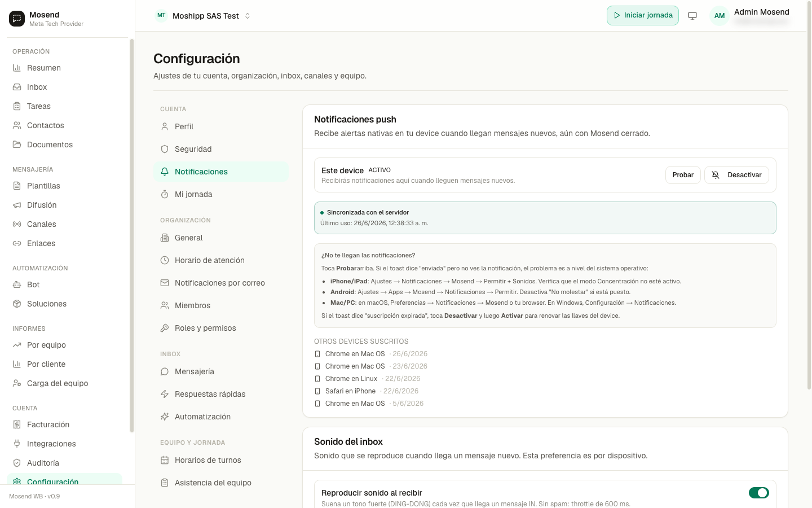This screenshot has height=508, width=812.
Task: Open Carga del equipo user icon
Action: click(17, 383)
